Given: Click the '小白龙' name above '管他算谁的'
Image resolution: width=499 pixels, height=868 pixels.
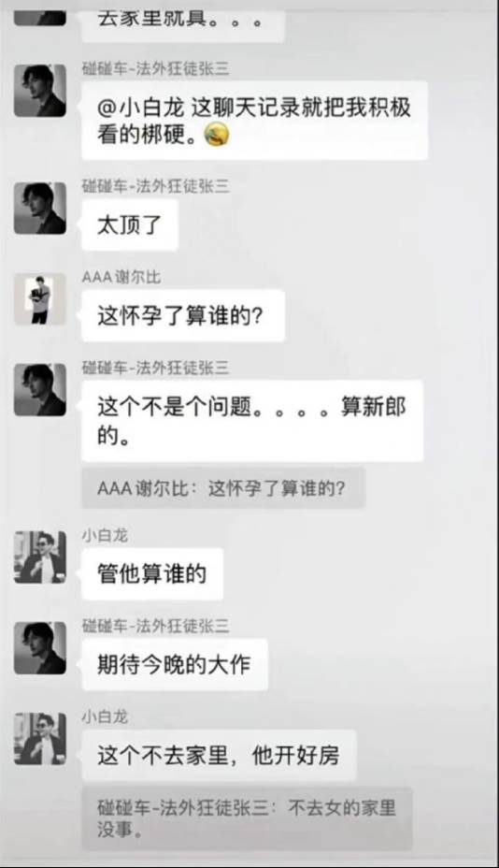Looking at the screenshot, I should coord(105,535).
